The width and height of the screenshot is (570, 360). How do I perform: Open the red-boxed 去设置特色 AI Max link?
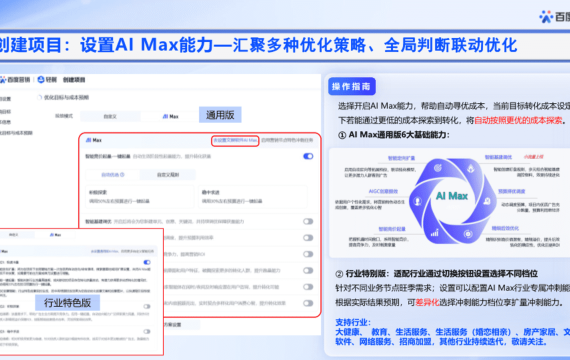pos(235,140)
